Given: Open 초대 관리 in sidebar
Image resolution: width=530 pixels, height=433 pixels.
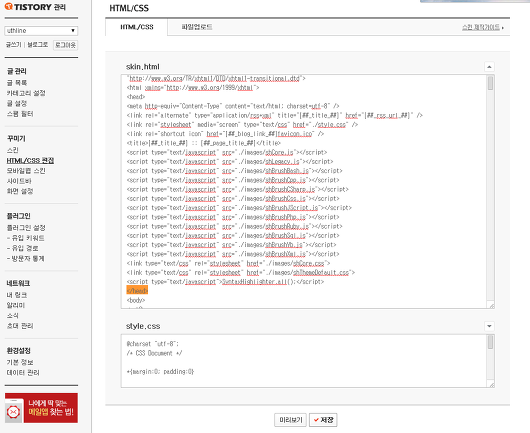Looking at the screenshot, I should [x=20, y=326].
